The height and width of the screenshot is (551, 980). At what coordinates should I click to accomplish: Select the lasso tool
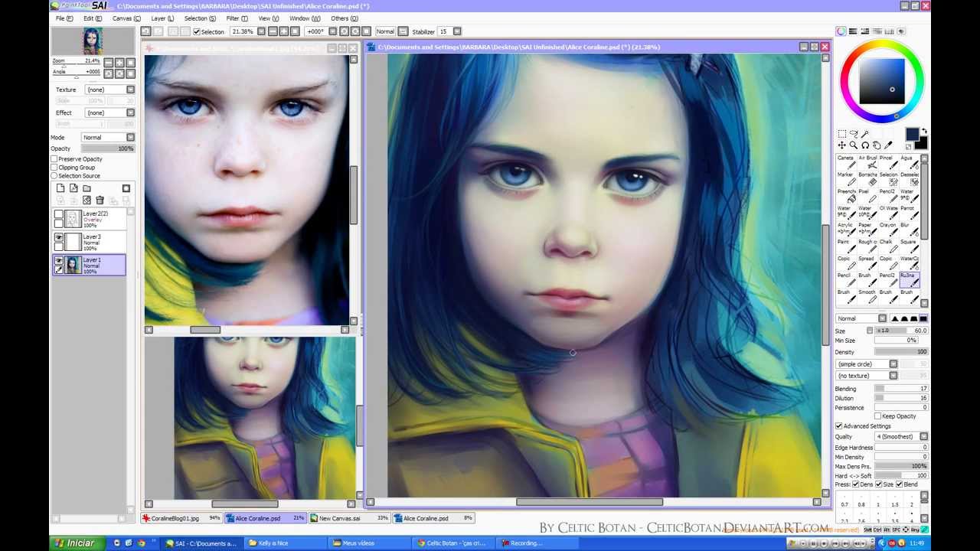pyautogui.click(x=854, y=134)
